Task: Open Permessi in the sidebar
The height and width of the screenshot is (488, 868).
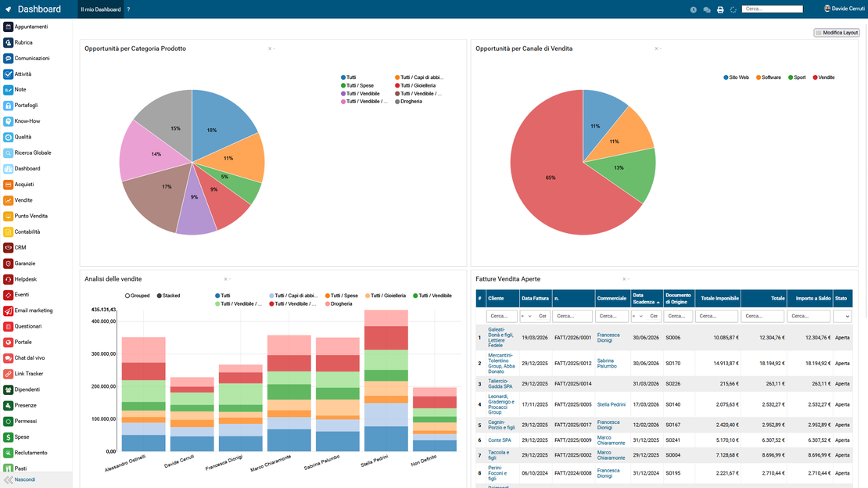Action: coord(20,422)
